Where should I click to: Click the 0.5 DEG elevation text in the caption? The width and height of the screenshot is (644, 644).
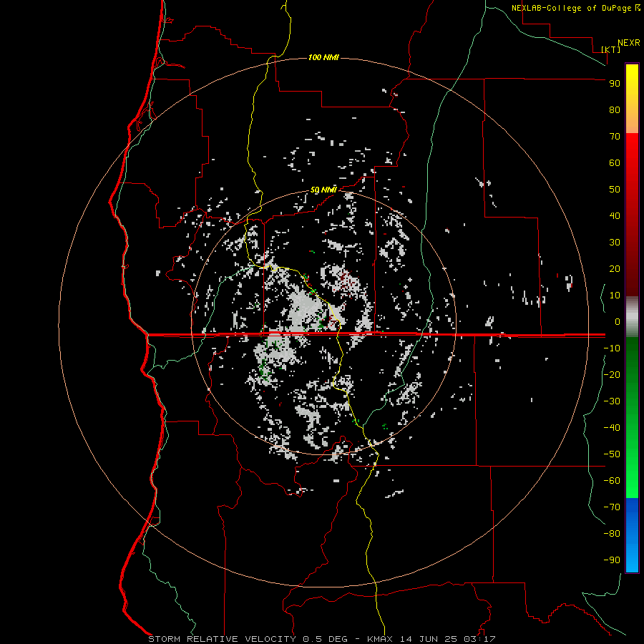(326, 639)
